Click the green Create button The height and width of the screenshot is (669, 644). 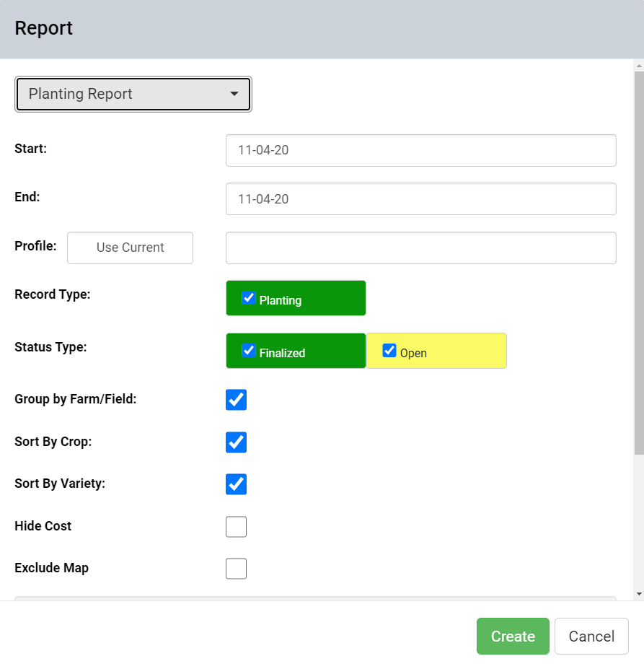(x=513, y=636)
